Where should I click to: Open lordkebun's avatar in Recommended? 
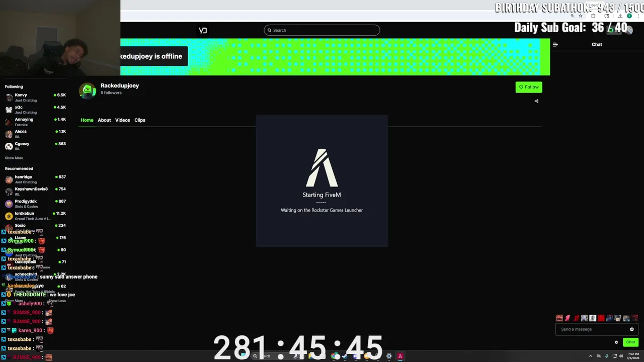(9, 216)
